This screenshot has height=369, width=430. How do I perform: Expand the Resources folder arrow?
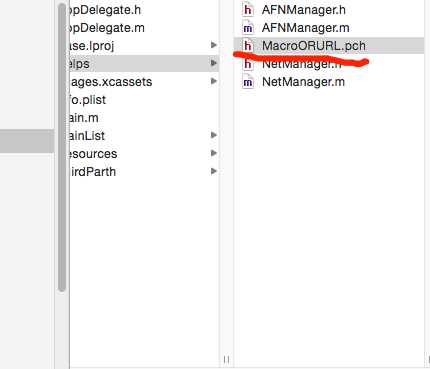pyautogui.click(x=214, y=153)
